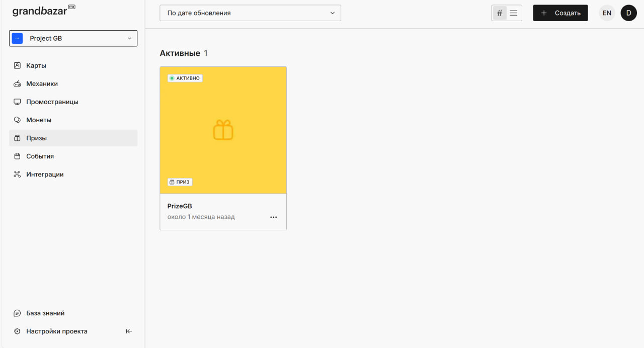Click the Настройки проекта gear icon

point(17,331)
